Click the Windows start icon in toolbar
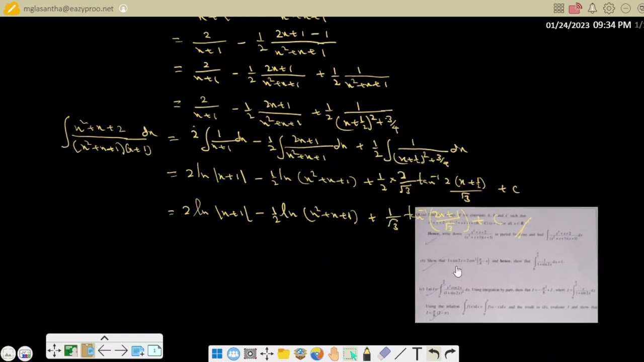 [x=217, y=354]
